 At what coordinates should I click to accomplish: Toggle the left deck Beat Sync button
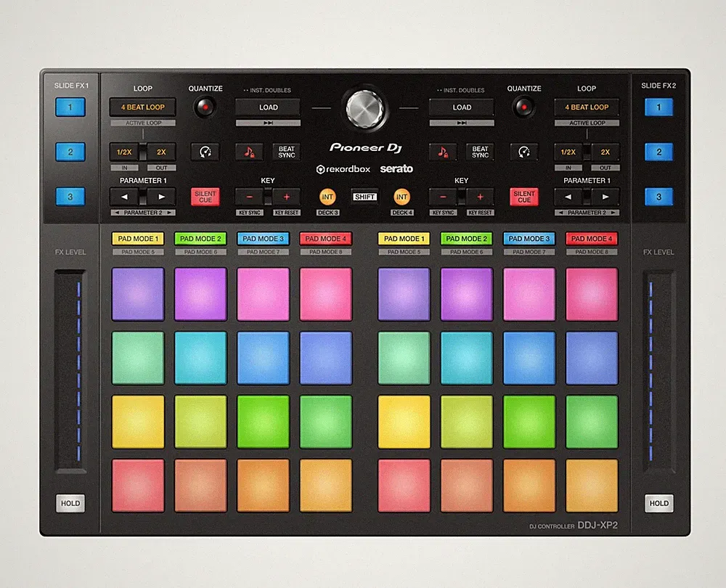[x=286, y=152]
